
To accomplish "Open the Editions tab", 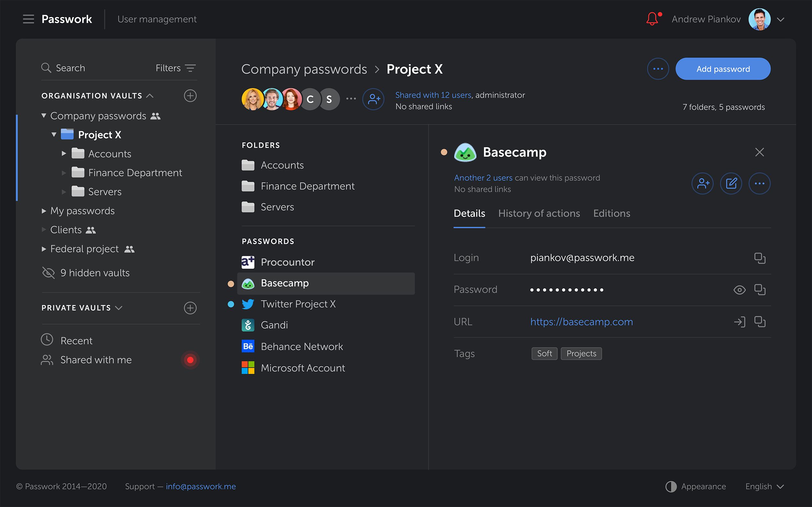I will (611, 214).
